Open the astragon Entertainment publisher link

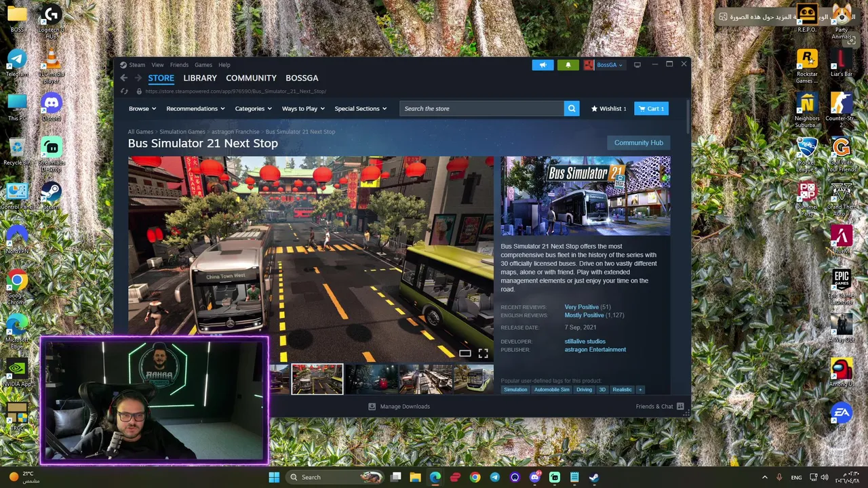[x=595, y=350]
